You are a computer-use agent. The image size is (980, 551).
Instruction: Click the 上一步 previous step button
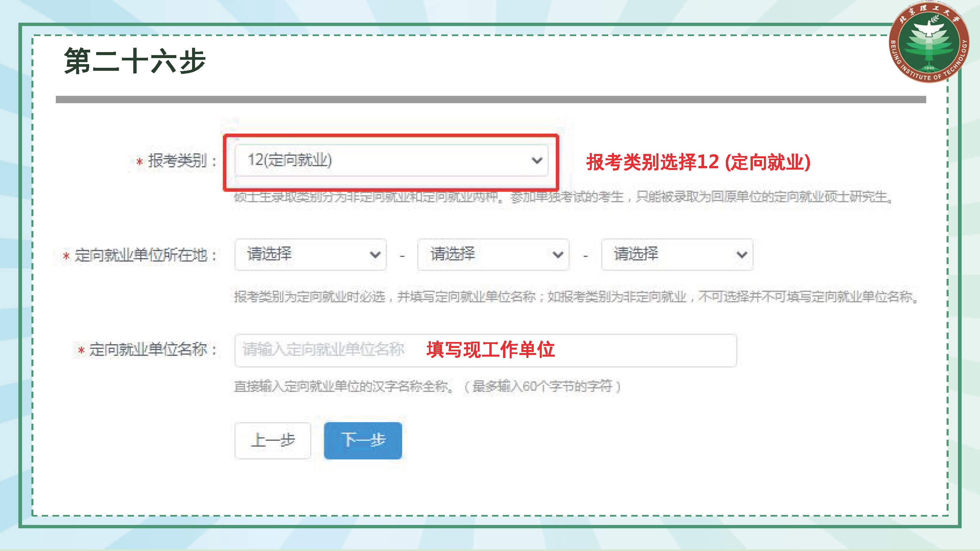coord(273,440)
